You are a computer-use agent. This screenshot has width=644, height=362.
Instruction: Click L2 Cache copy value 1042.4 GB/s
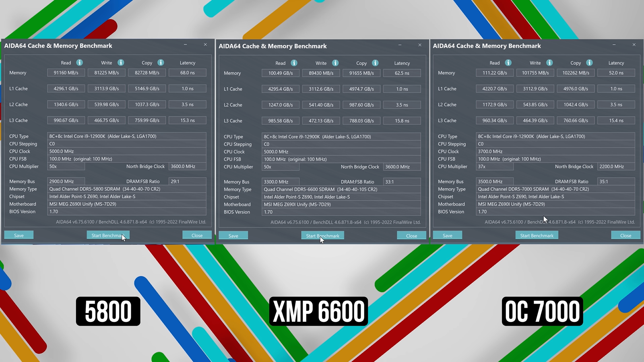(x=576, y=105)
